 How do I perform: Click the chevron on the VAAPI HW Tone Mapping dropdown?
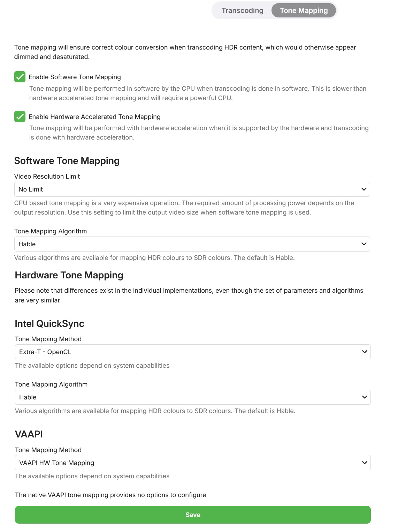[x=365, y=463]
